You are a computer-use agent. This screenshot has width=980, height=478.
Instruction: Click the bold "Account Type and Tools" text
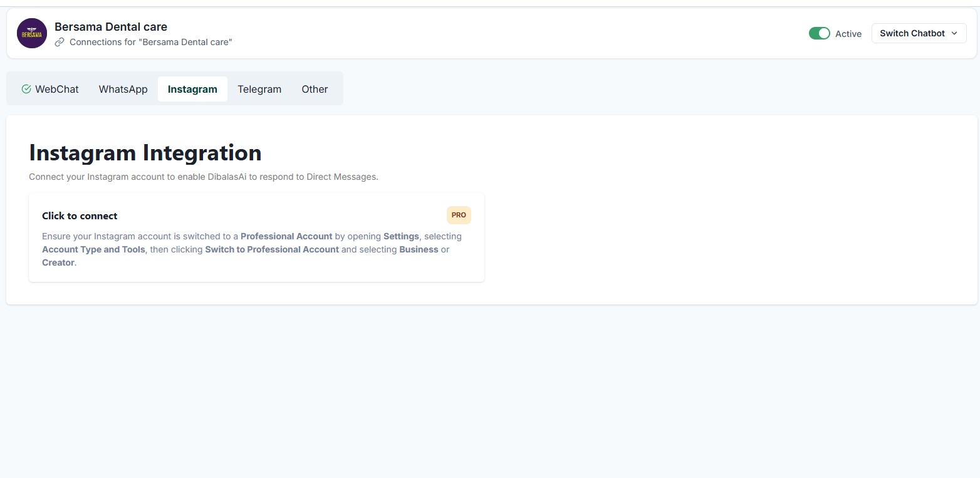click(x=93, y=249)
